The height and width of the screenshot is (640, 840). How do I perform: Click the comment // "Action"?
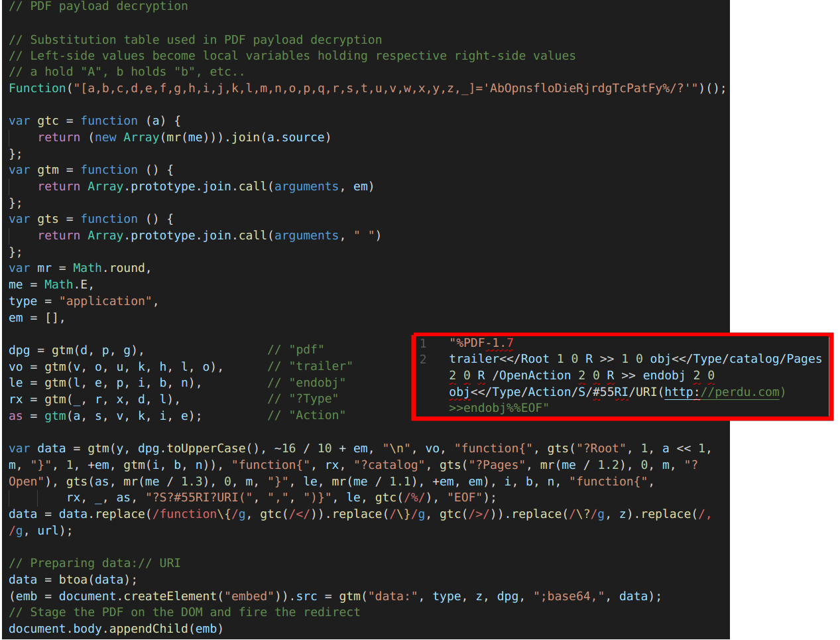[x=306, y=415]
